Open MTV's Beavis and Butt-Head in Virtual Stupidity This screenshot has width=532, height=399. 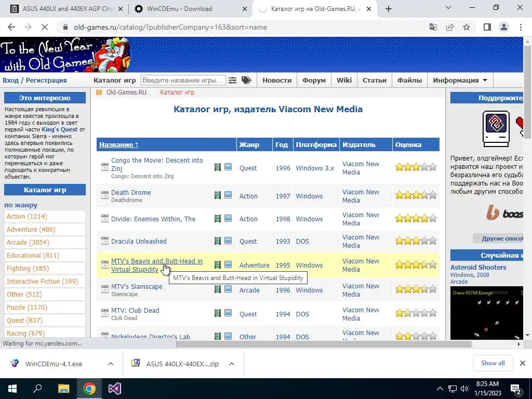pyautogui.click(x=157, y=265)
